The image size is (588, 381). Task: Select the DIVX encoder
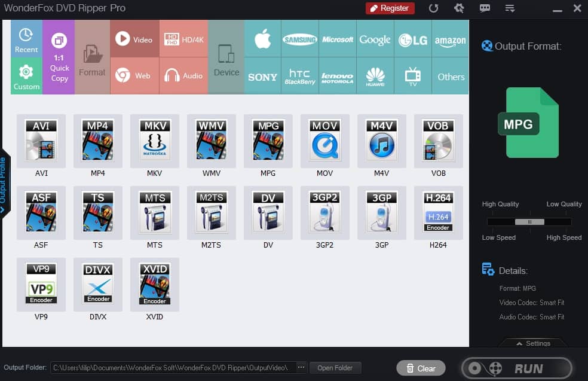coord(98,284)
